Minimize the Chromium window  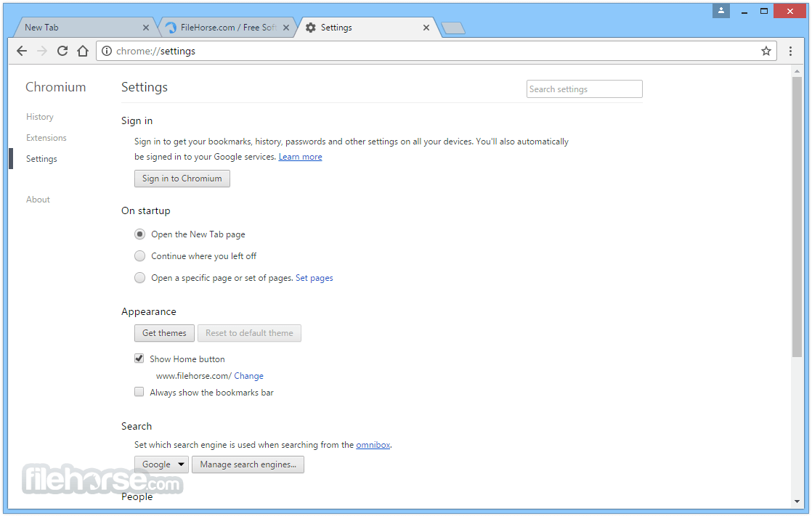(x=744, y=12)
